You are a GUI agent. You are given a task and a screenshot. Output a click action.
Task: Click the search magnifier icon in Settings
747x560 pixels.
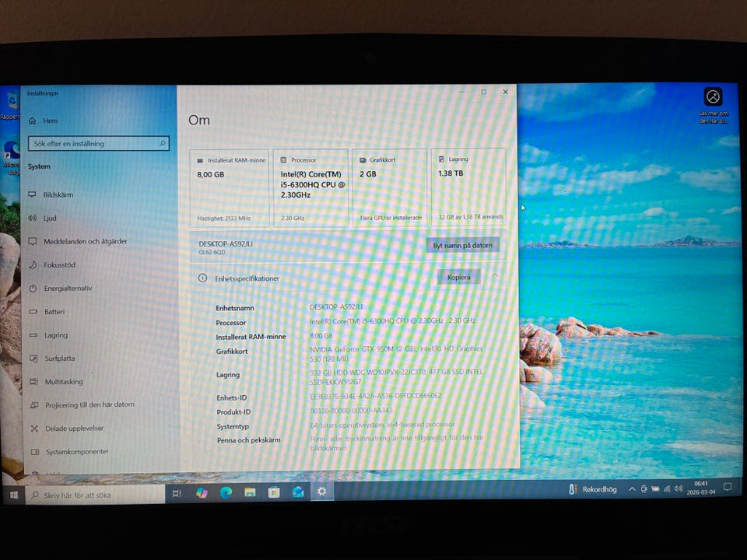point(163,143)
